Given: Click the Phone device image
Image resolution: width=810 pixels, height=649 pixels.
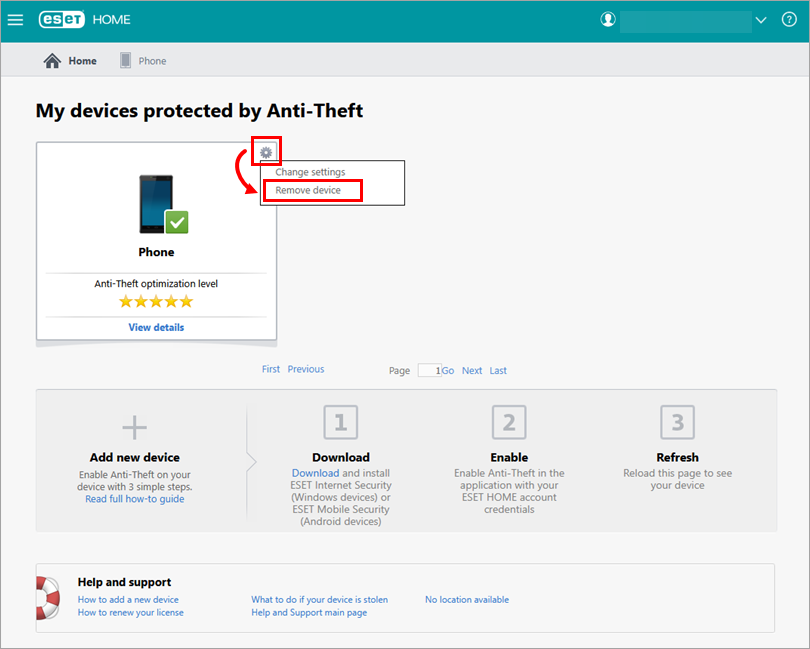Looking at the screenshot, I should pos(159,204).
